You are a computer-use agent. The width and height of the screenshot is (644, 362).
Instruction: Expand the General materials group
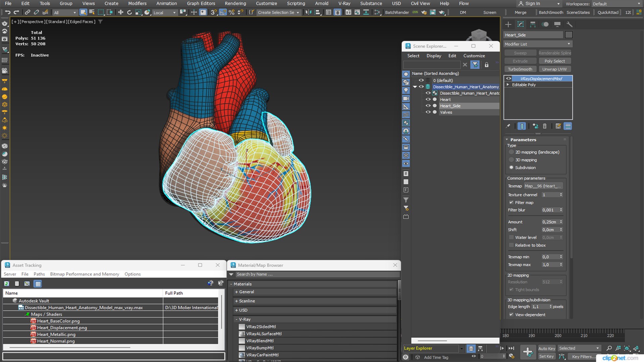(x=236, y=292)
